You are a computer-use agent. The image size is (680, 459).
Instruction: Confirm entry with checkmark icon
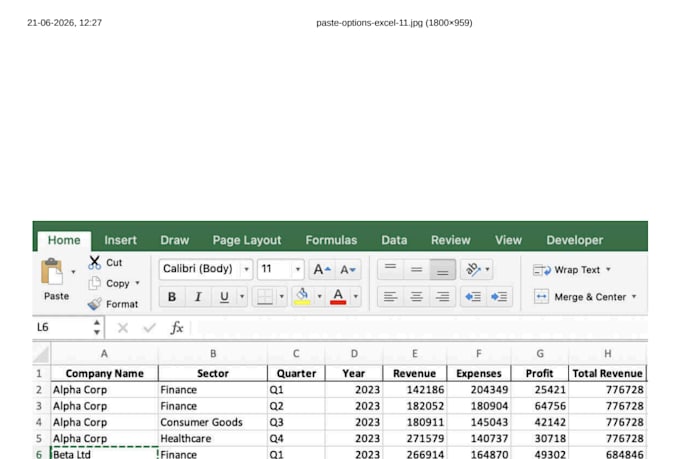point(149,328)
